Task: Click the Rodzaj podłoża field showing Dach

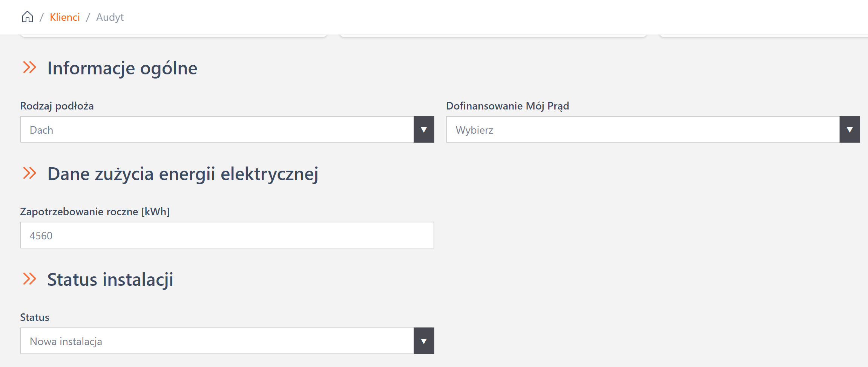Action: pyautogui.click(x=217, y=130)
